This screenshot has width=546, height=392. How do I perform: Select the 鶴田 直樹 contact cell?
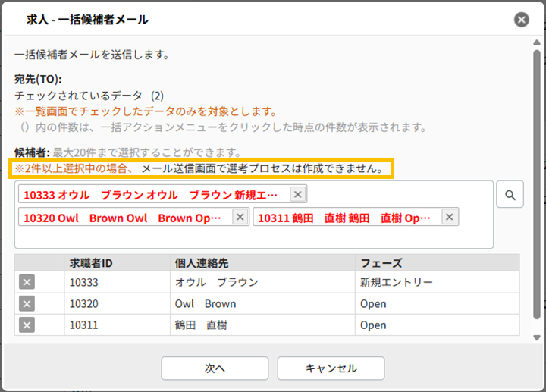pos(201,325)
